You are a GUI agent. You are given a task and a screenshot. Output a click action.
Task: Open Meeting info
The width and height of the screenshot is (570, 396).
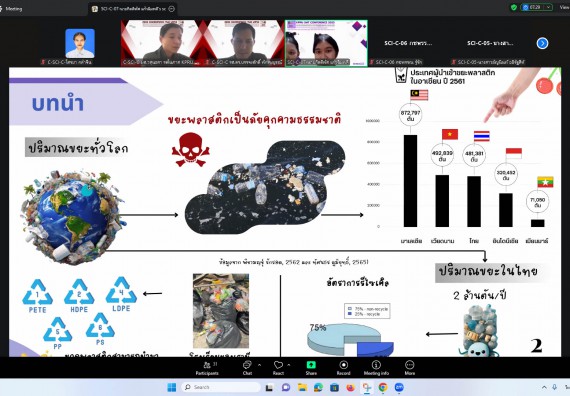pos(376,368)
